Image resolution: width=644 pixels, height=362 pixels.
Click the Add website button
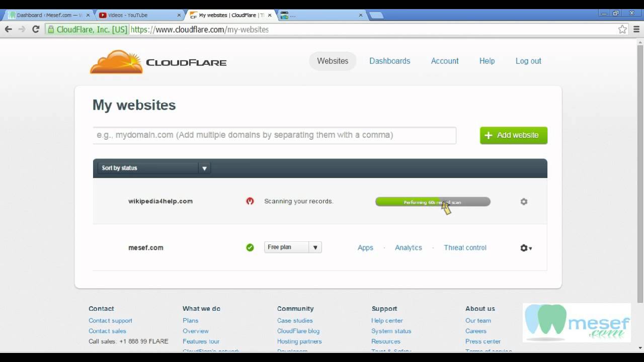tap(514, 135)
